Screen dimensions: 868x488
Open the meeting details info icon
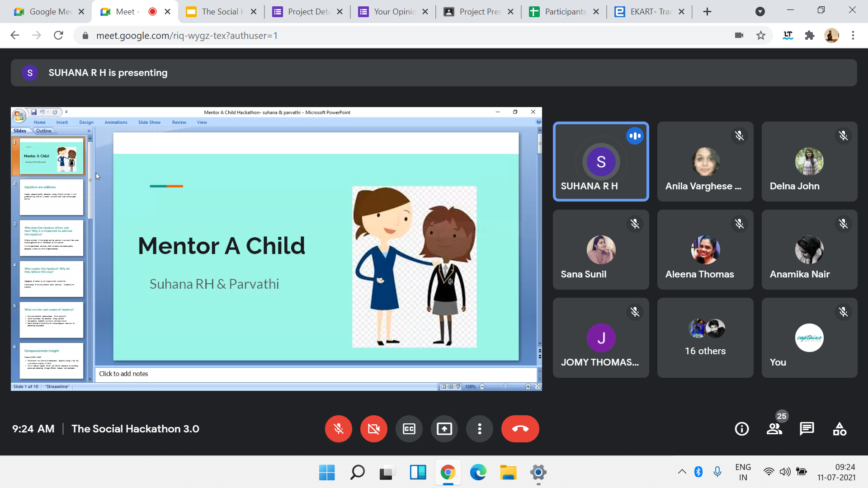(741, 429)
